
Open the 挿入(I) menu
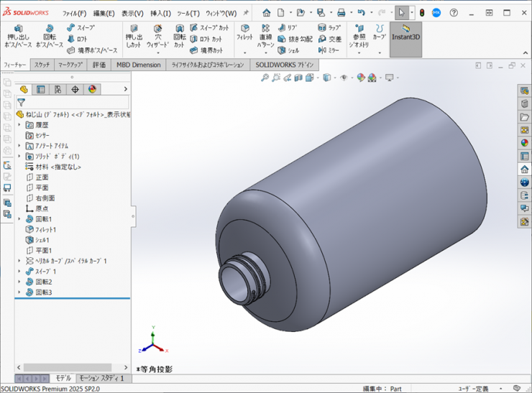tap(160, 13)
